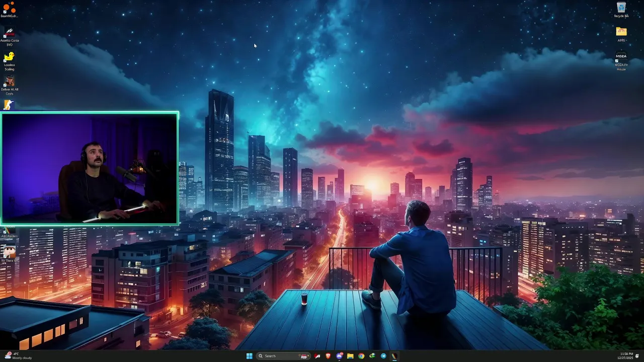The height and width of the screenshot is (362, 644).
Task: Launch the MOZA Pit House shortcut
Action: click(621, 61)
